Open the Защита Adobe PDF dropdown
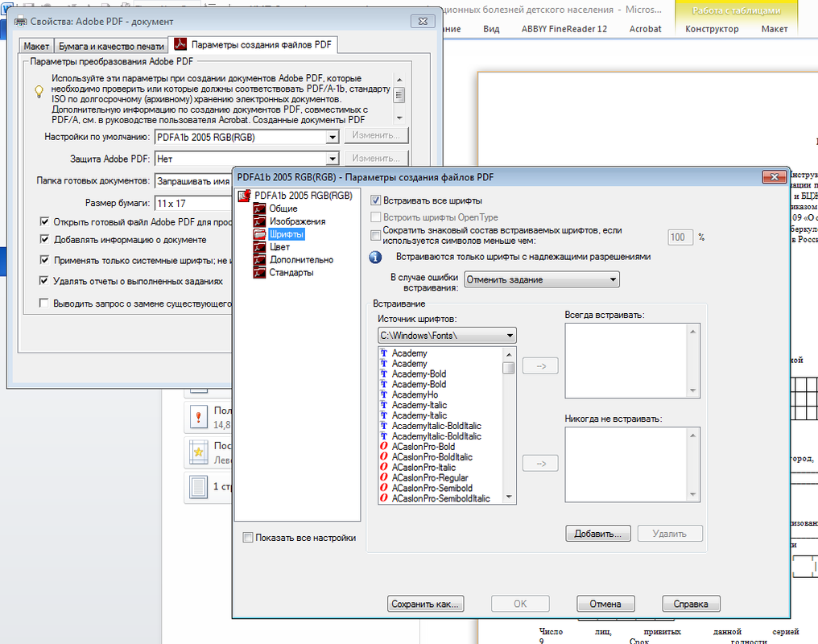This screenshot has width=818, height=644. (x=247, y=159)
